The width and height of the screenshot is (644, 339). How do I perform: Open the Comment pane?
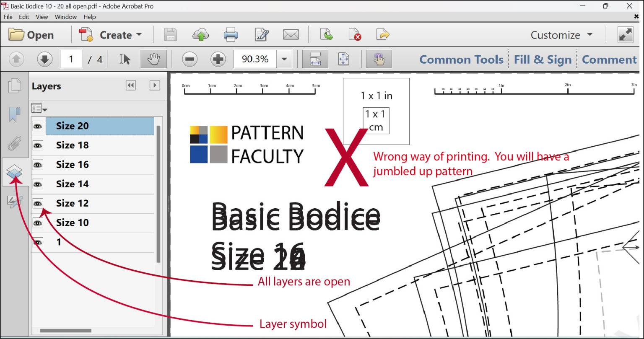[609, 60]
